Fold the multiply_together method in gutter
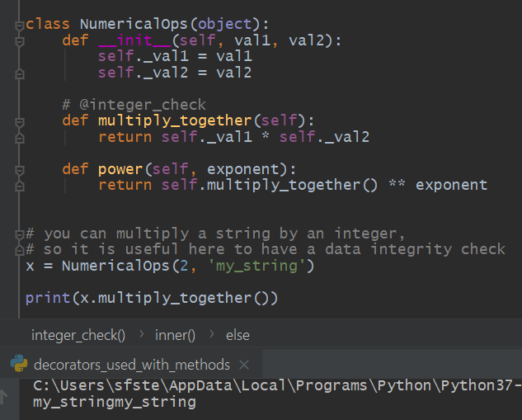The image size is (522, 420). tap(20, 121)
